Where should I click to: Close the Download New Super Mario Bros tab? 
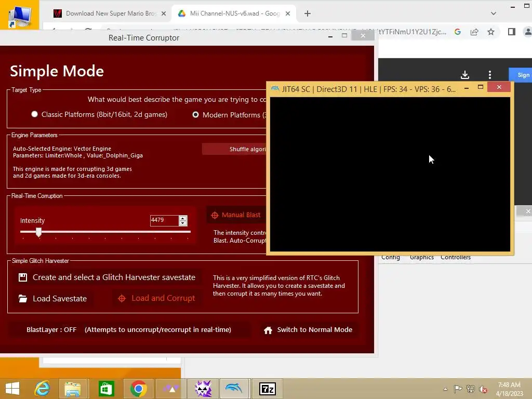click(x=164, y=14)
